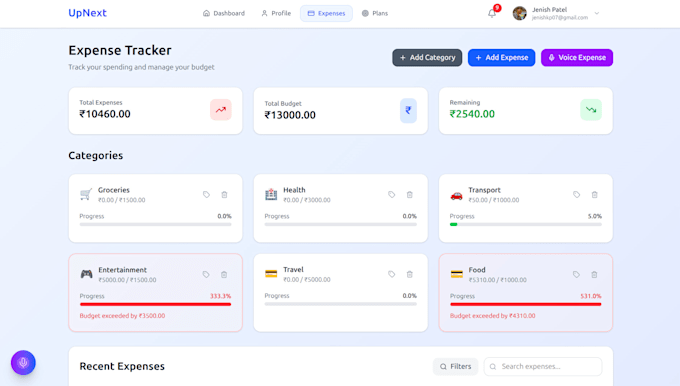Open the Profile tab
Image resolution: width=680 pixels, height=386 pixels.
[x=276, y=13]
